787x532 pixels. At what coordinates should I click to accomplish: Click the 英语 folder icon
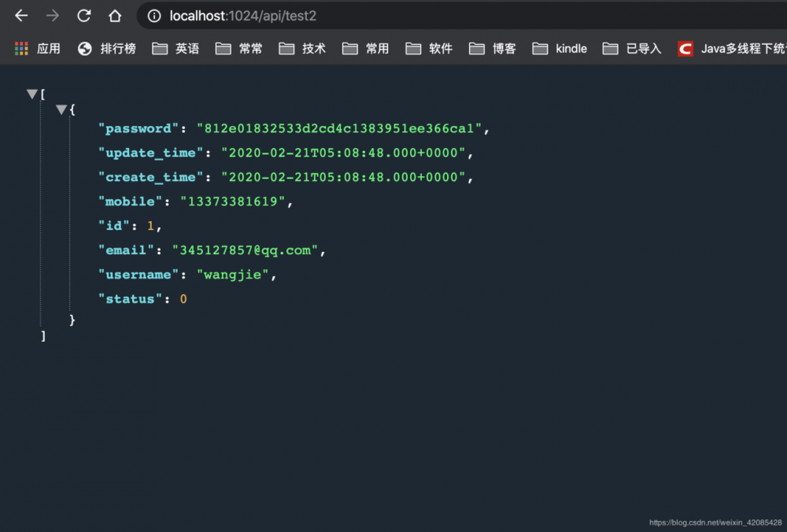point(160,48)
